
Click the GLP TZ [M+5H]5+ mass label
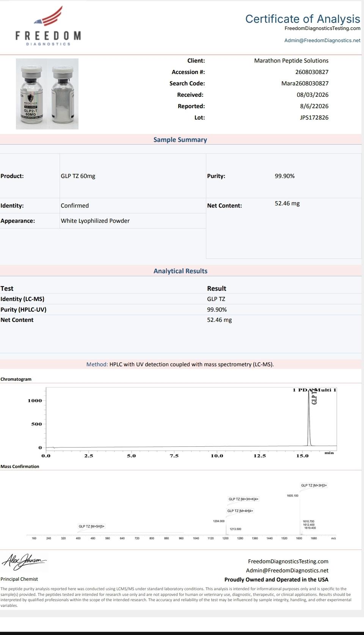click(91, 526)
